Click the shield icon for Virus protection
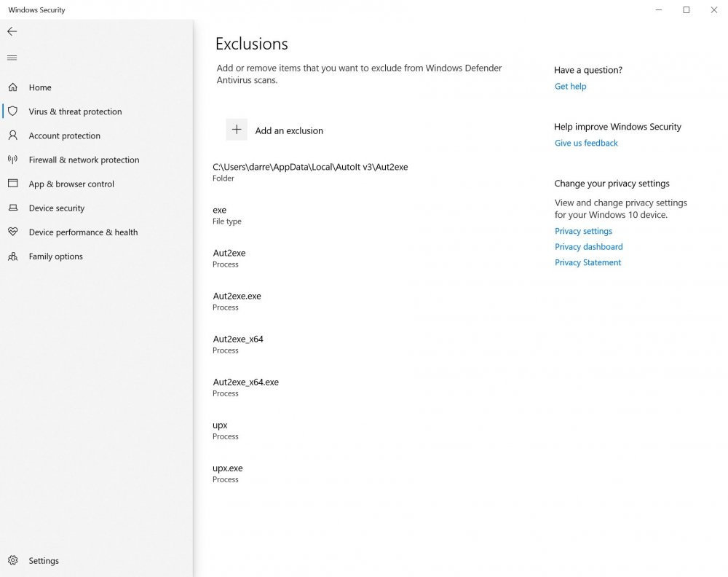Viewport: 728px width, 577px height. (13, 111)
